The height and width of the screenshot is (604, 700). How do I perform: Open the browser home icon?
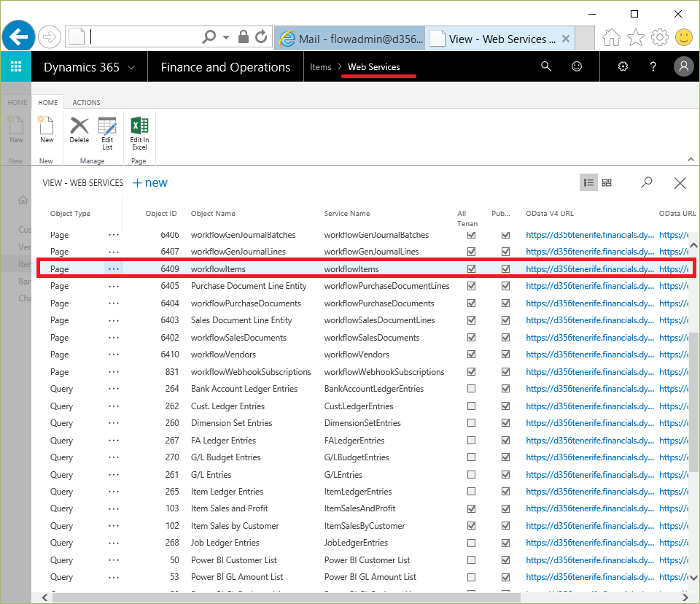[611, 37]
